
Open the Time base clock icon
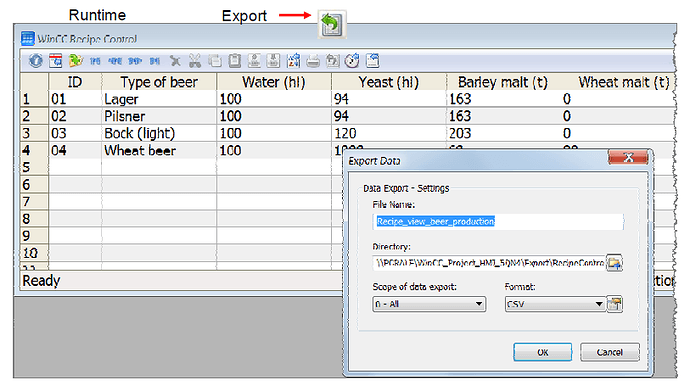[x=352, y=60]
